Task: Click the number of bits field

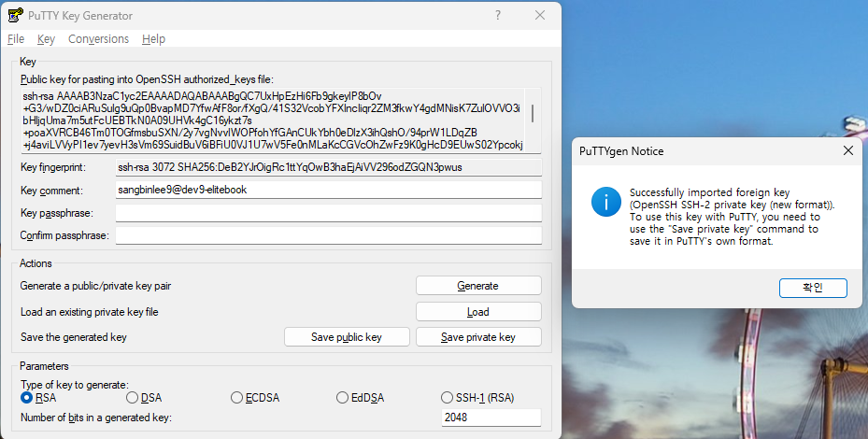Action: point(491,418)
